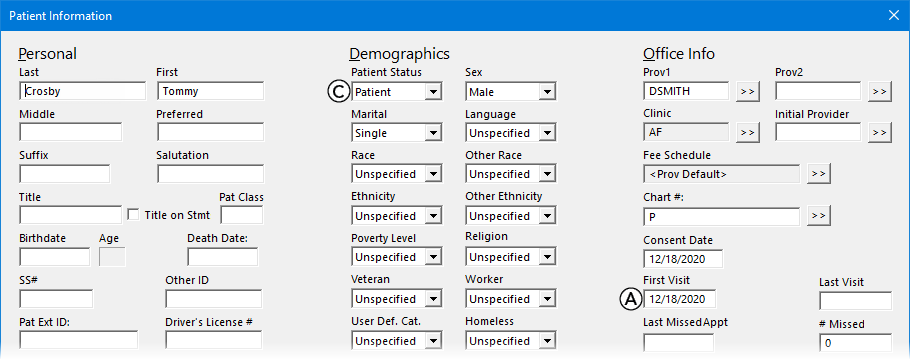
Task: Click the Middle name input field
Action: click(70, 132)
